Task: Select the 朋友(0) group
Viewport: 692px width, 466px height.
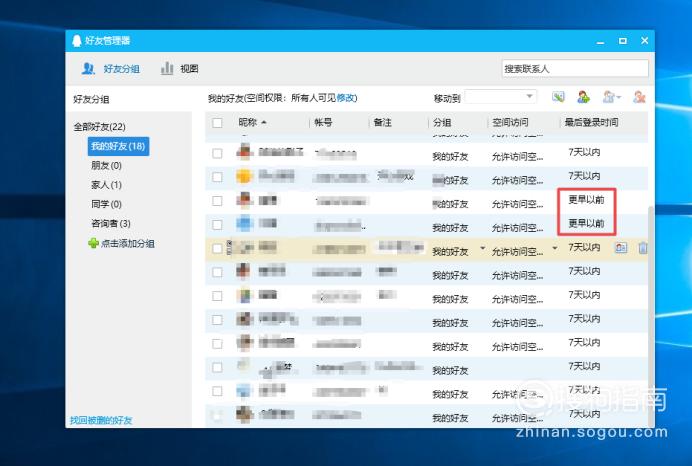Action: pos(106,166)
